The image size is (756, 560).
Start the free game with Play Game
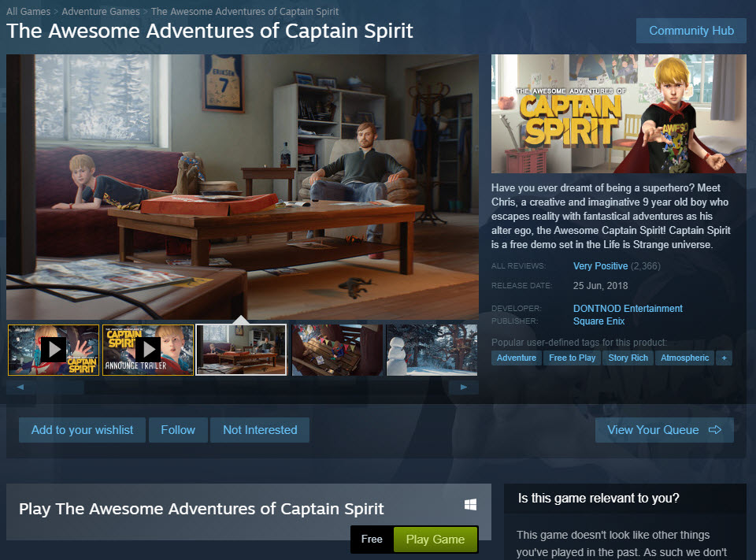coord(435,540)
